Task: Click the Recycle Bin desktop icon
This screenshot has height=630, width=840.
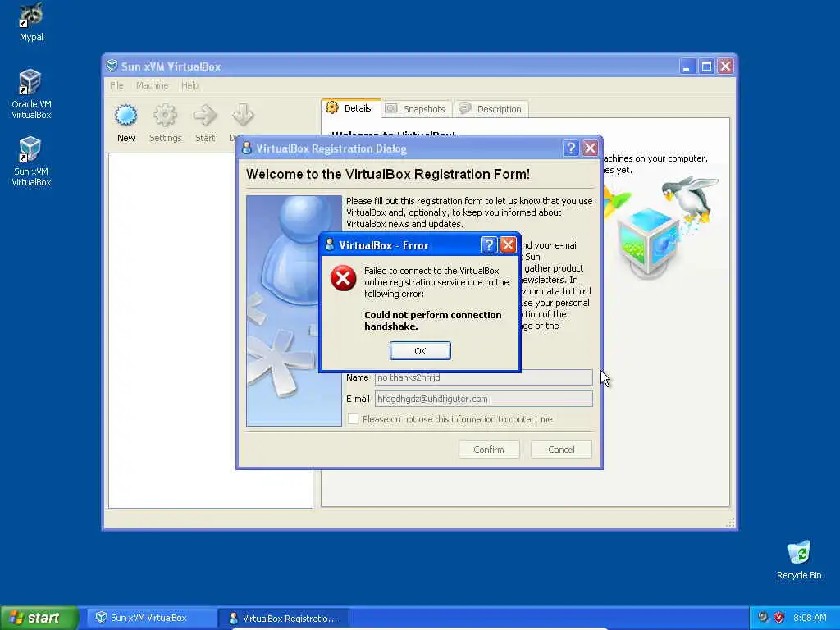Action: pos(799,560)
